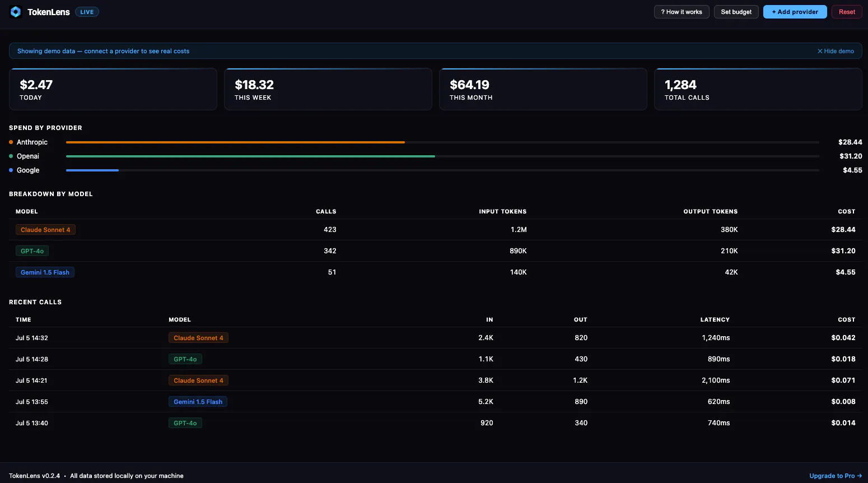Click the Openai provider name
The width and height of the screenshot is (868, 483).
pos(28,156)
